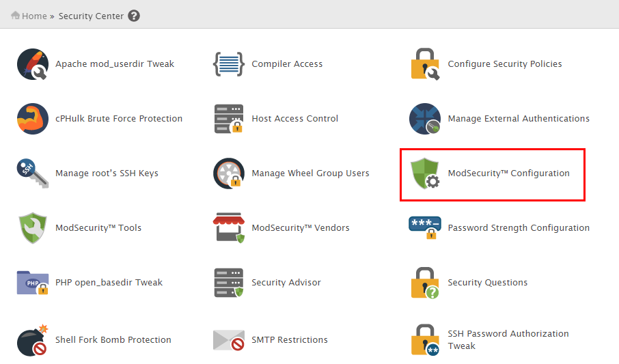Open the help question mark icon

coord(134,16)
